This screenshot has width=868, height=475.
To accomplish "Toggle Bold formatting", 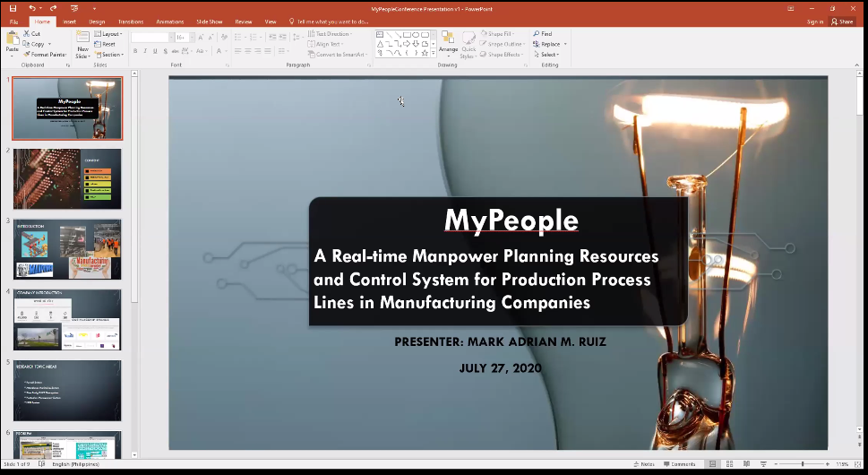I will pyautogui.click(x=135, y=51).
